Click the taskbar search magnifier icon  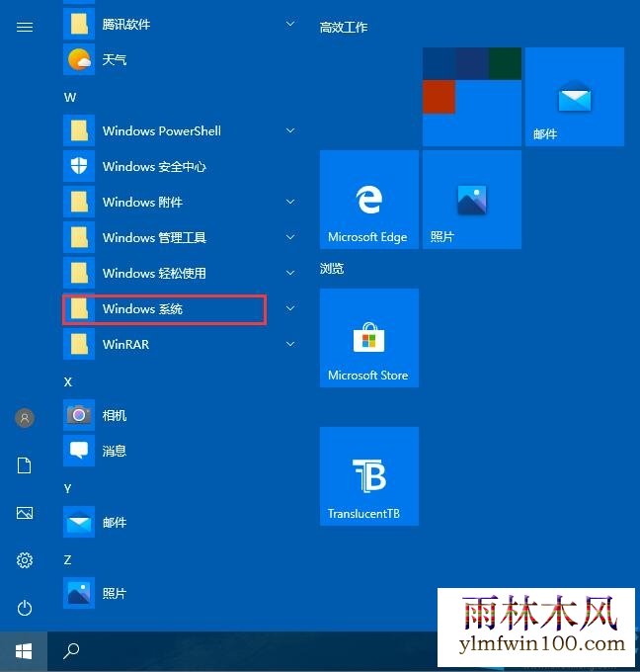point(71,650)
